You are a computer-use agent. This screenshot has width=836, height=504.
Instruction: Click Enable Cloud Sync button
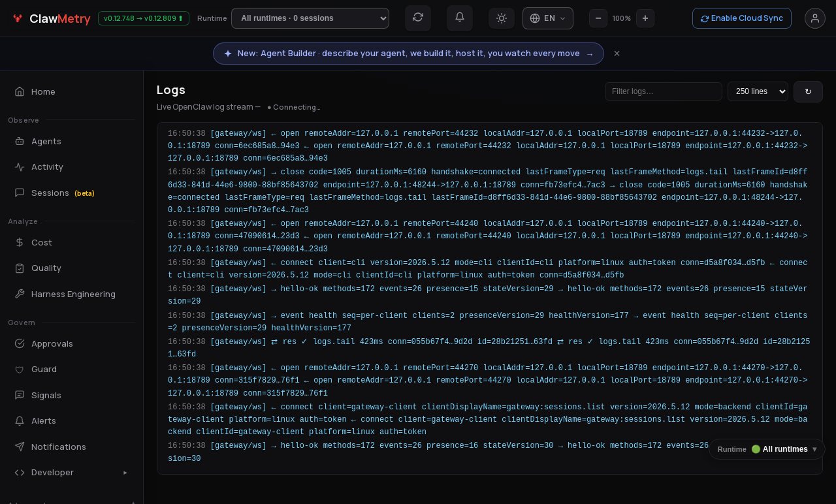point(742,18)
